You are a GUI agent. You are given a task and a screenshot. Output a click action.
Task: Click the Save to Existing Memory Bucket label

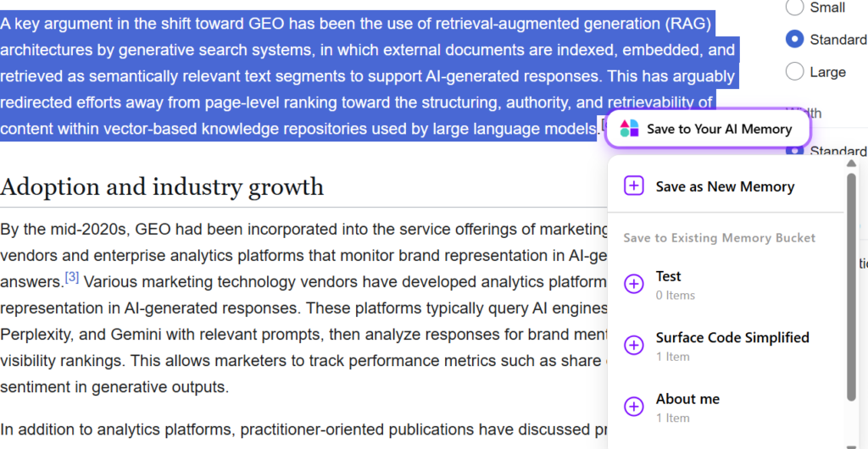pos(719,238)
